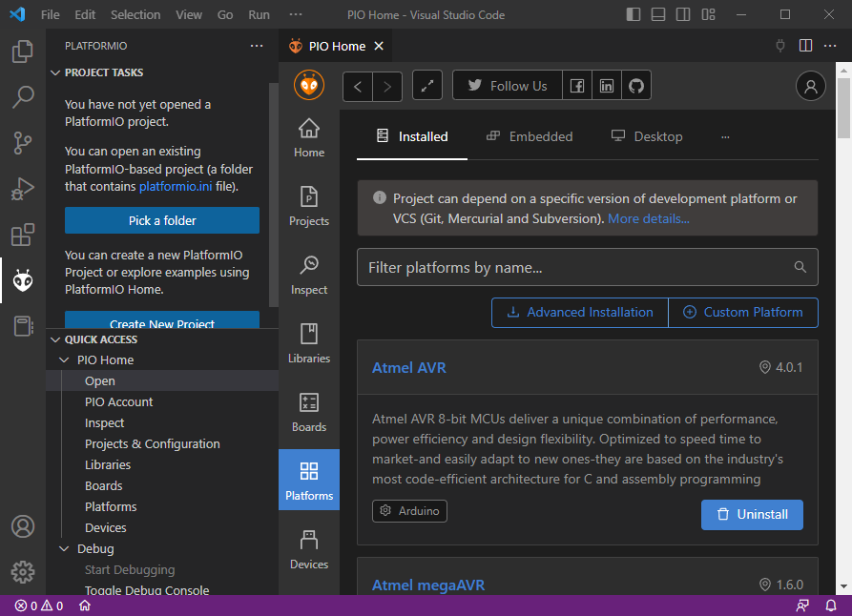Image resolution: width=852 pixels, height=616 pixels.
Task: Open the Selection menu
Action: [135, 14]
